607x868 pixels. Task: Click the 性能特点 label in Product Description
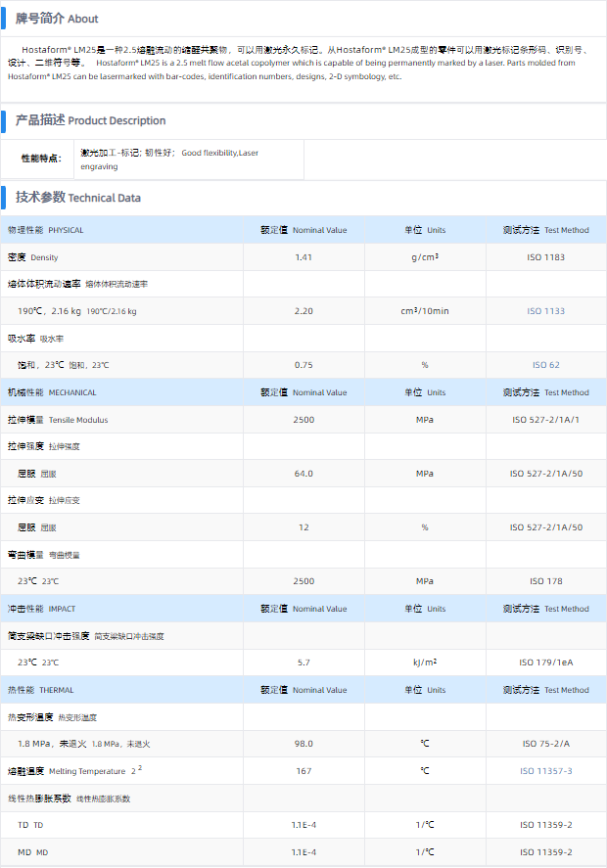41,159
